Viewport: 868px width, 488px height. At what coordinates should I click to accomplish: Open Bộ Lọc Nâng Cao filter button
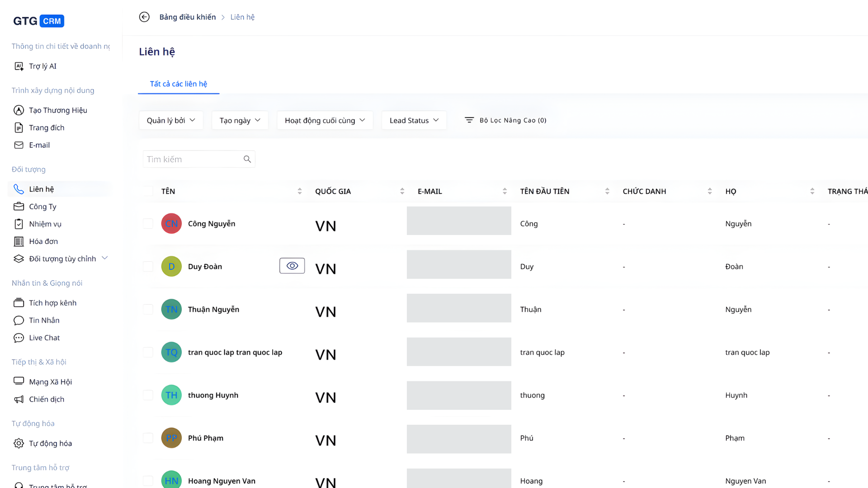coord(505,120)
